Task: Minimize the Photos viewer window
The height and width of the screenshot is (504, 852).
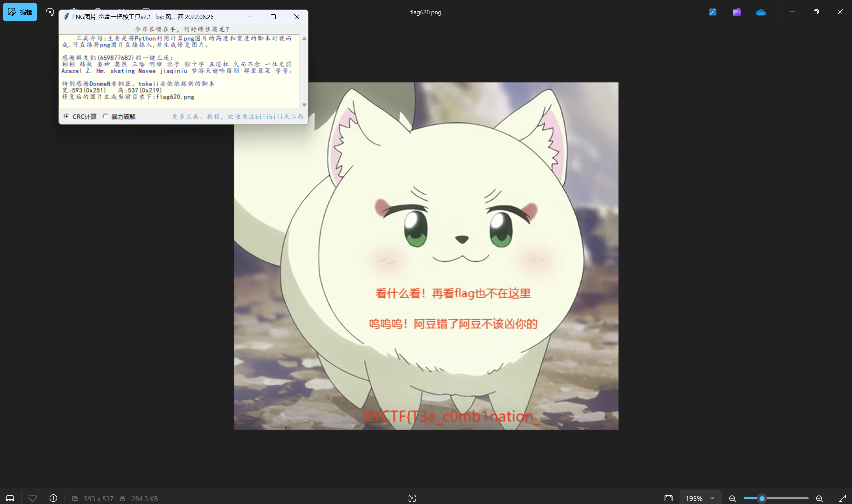Action: [x=792, y=12]
